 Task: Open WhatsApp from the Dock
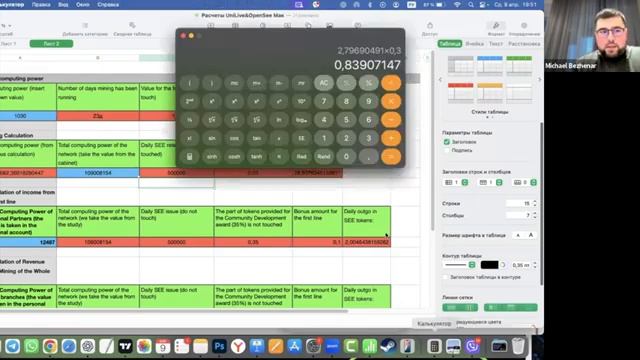click(x=31, y=347)
